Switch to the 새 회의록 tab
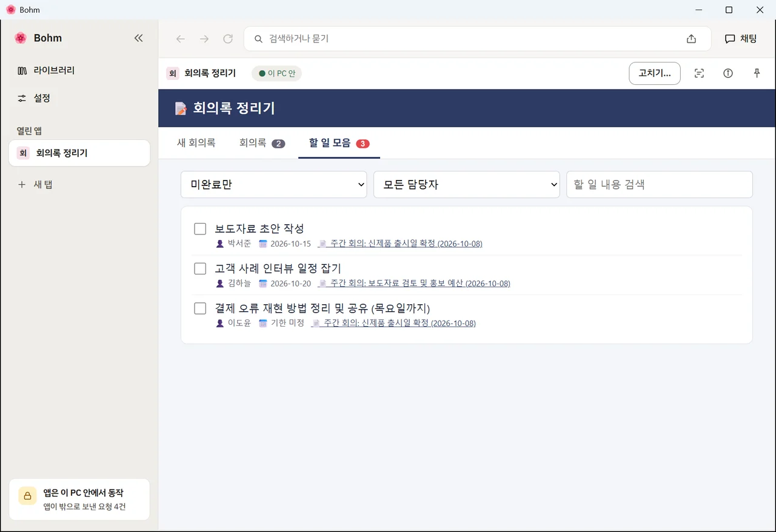Viewport: 776px width, 532px height. tap(196, 143)
